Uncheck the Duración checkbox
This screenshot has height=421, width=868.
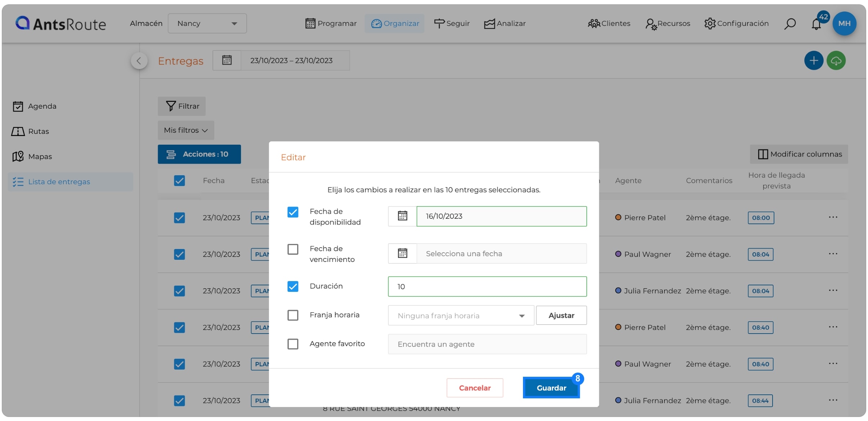[x=293, y=286]
